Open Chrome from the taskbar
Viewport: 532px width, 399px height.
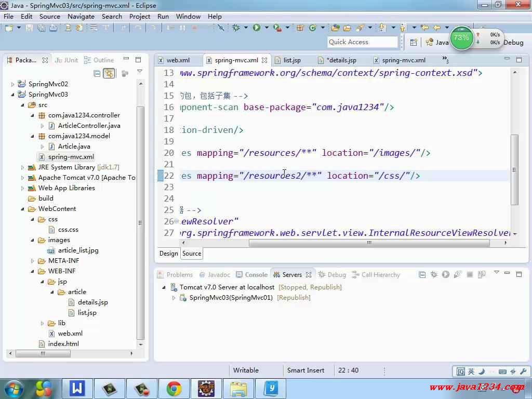tap(174, 389)
